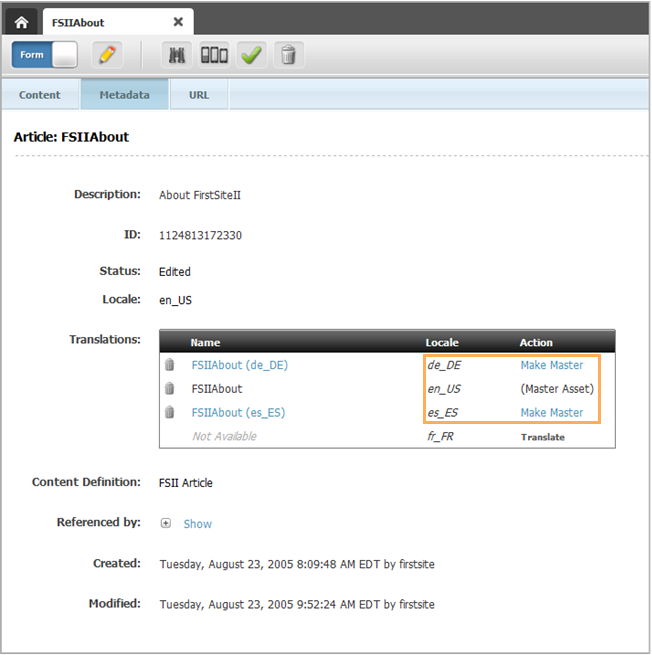Screen dimensions: 652x655
Task: Toggle the Form view switch
Action: pos(45,54)
